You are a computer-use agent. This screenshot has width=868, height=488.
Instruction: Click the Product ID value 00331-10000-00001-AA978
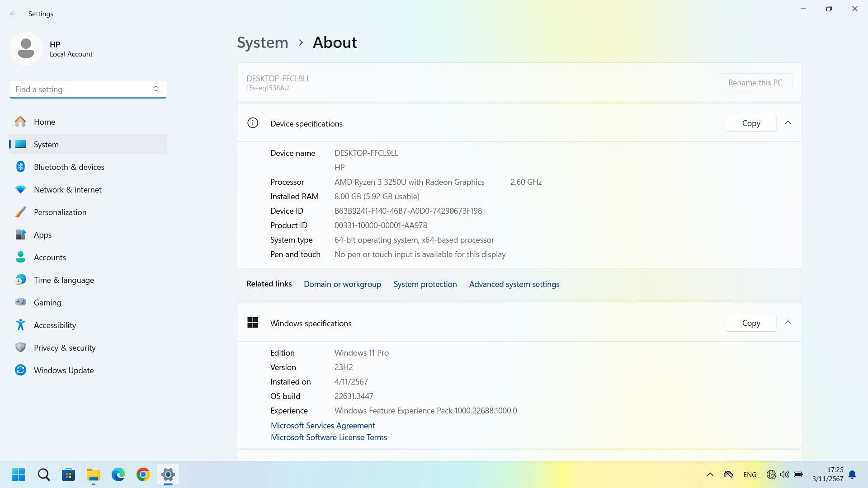[x=381, y=225]
